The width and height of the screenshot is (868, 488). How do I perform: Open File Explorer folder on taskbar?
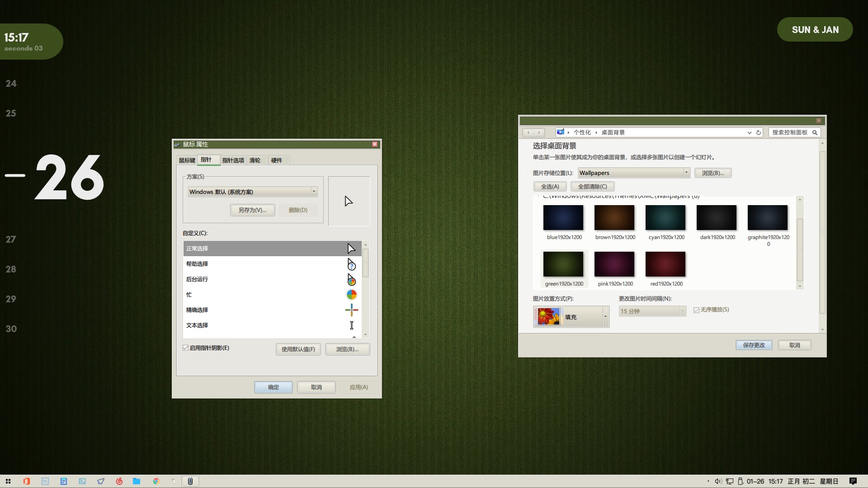137,481
